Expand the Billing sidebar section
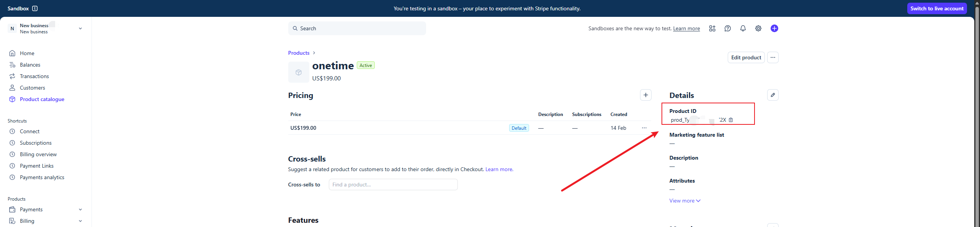 [x=80, y=221]
